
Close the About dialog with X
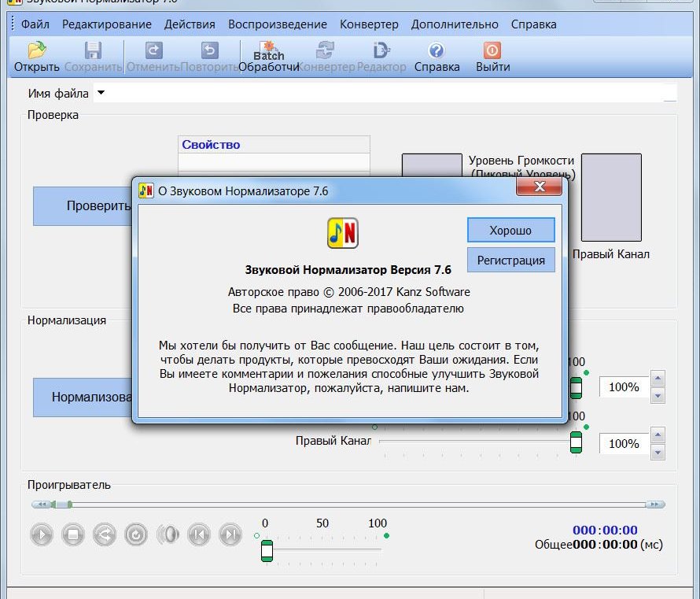click(539, 187)
